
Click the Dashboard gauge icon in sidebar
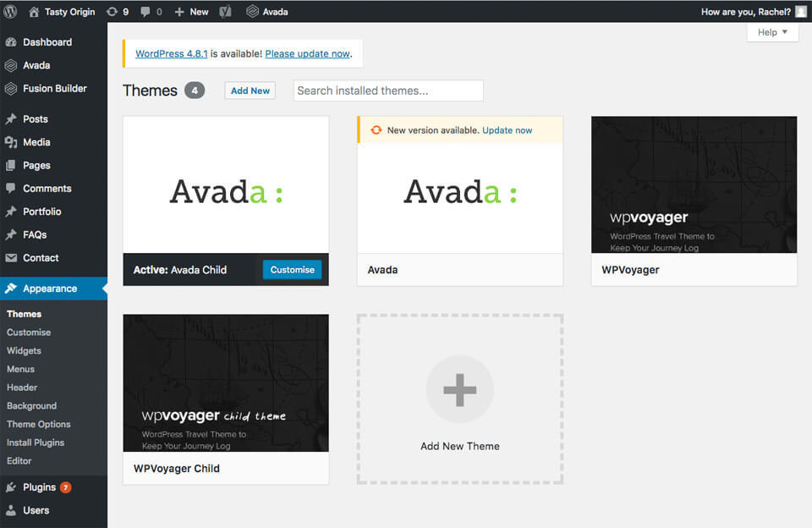click(11, 42)
